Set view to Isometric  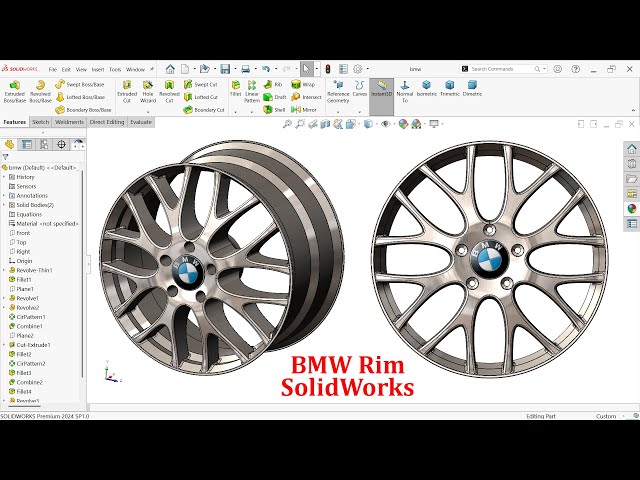(427, 89)
